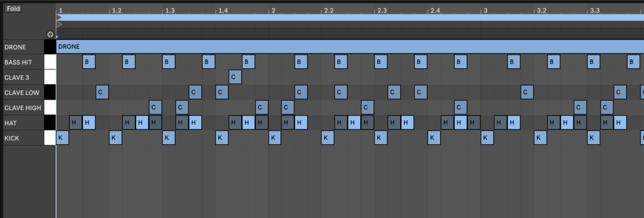Click beat 1.2 on the ruler
644x218 pixels.
[x=117, y=10]
